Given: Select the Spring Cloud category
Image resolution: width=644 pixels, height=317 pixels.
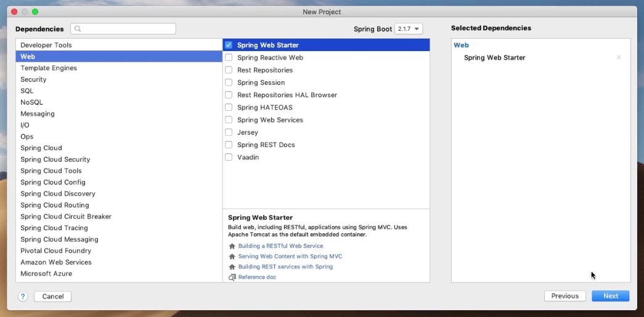Looking at the screenshot, I should tap(119, 148).
